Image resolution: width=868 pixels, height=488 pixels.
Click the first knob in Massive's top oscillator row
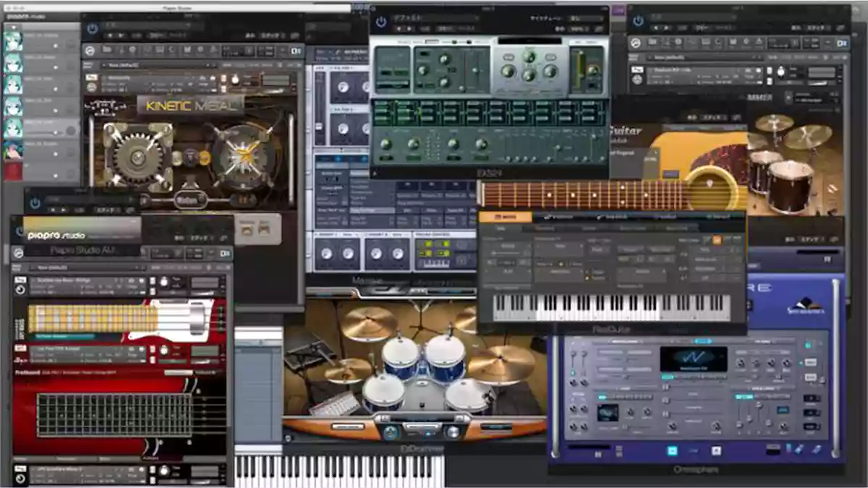tap(343, 88)
